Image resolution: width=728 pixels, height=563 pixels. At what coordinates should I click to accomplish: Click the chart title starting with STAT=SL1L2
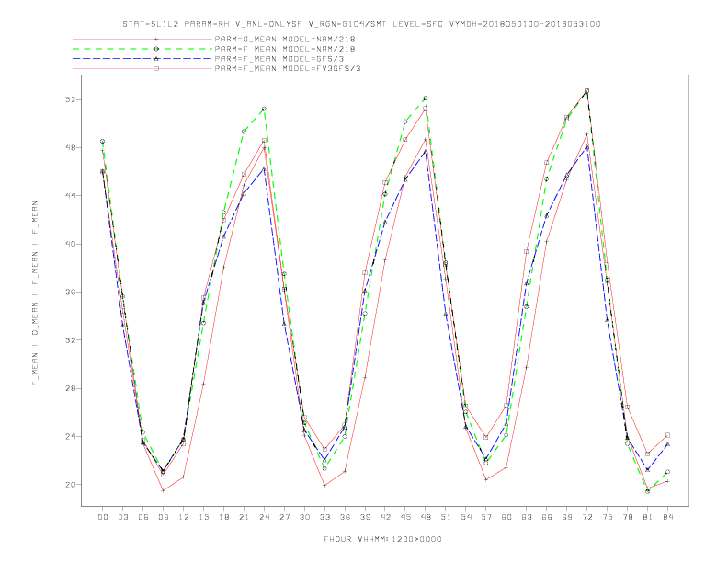[x=361, y=24]
